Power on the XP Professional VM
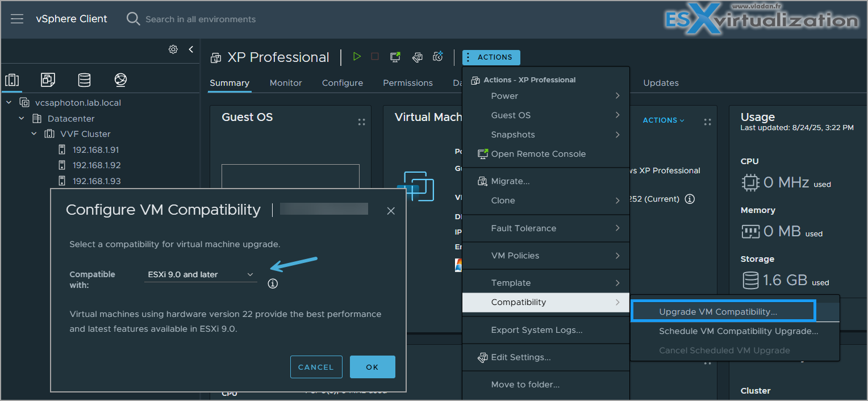The width and height of the screenshot is (868, 401). coord(357,56)
